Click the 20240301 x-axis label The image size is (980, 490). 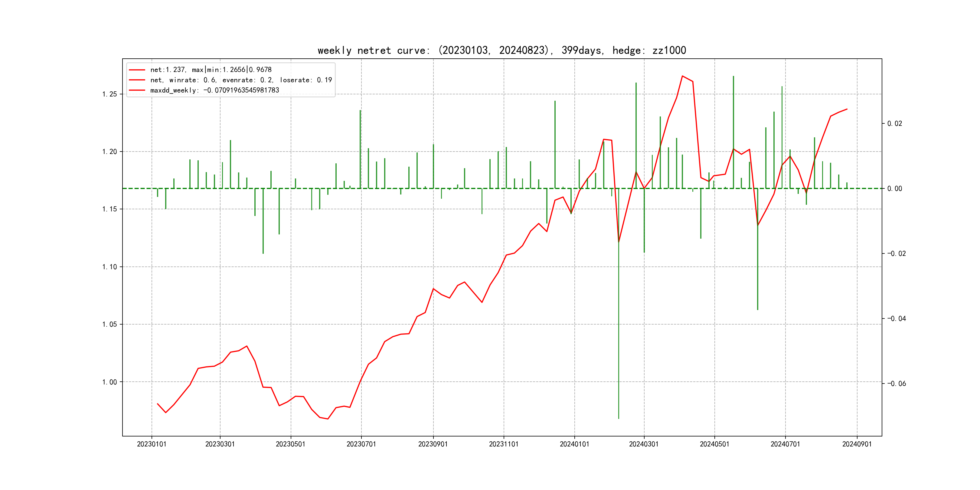644,444
